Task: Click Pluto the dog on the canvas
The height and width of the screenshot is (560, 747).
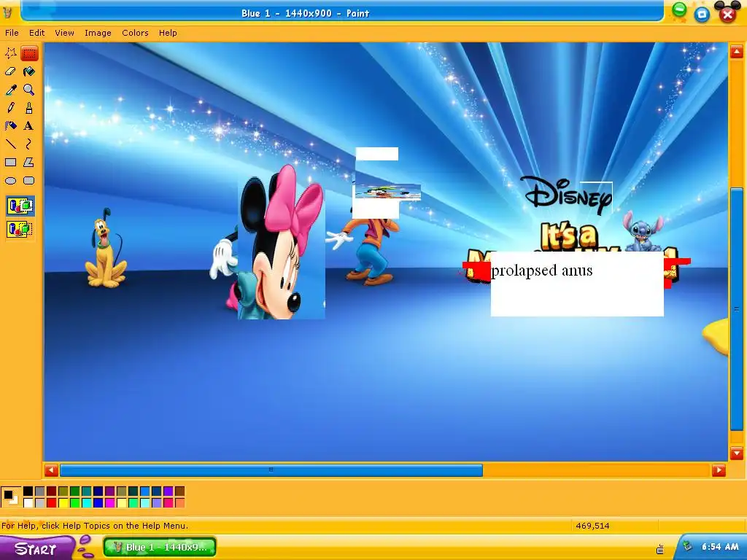Action: 106,249
